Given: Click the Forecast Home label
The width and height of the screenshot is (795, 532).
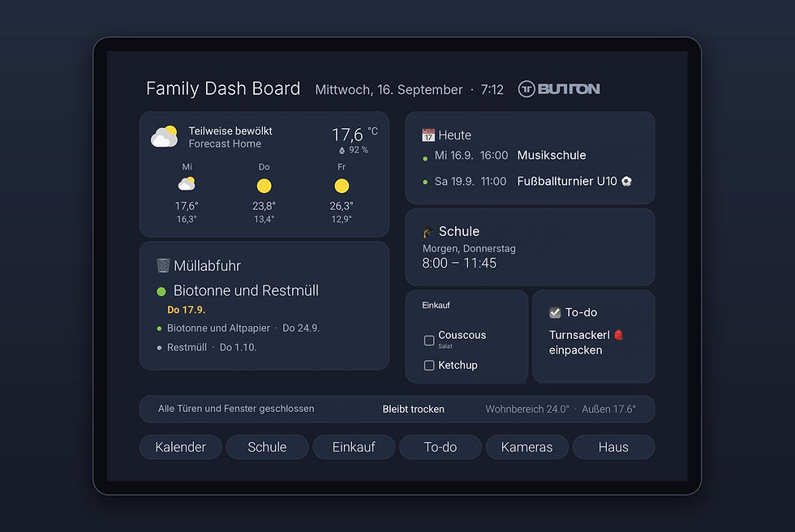Looking at the screenshot, I should (225, 144).
